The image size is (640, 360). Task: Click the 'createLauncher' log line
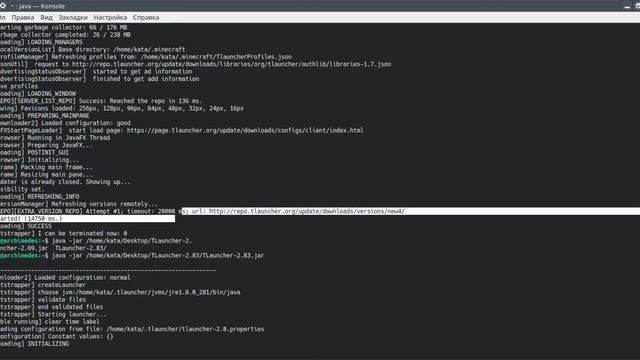pyautogui.click(x=43, y=285)
